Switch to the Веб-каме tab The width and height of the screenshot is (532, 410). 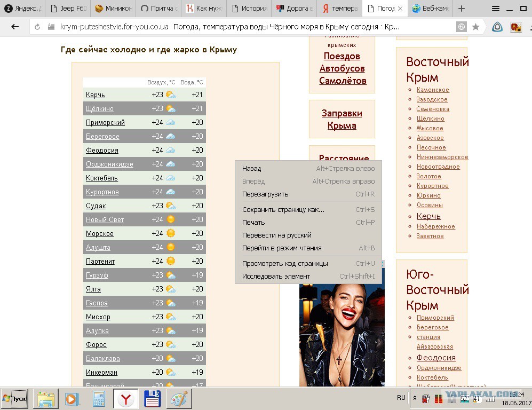pos(430,9)
